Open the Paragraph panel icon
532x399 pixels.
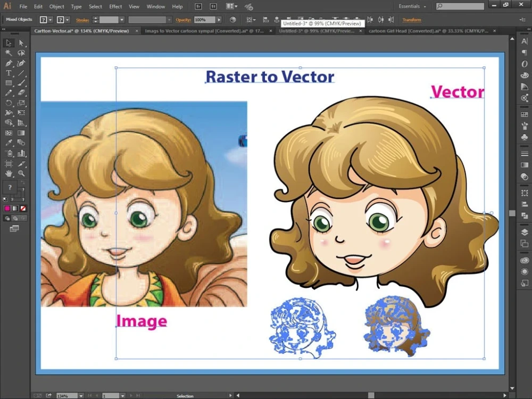(524, 52)
